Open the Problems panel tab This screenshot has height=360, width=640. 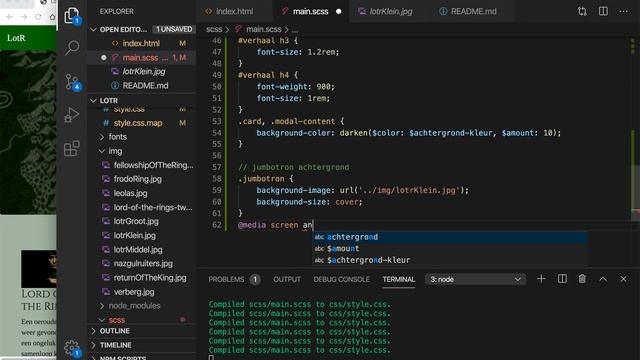(234, 280)
